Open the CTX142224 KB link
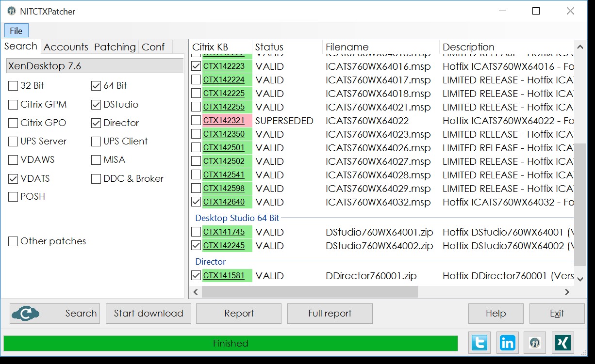The height and width of the screenshot is (364, 595). click(224, 80)
